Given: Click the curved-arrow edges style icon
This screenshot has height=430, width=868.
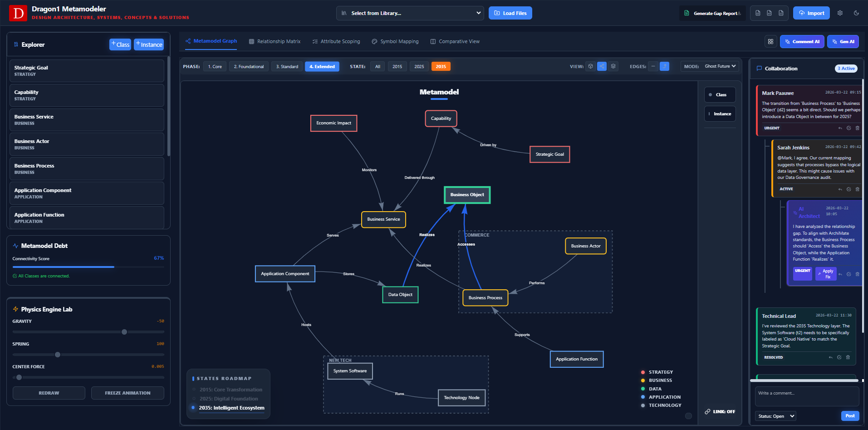Looking at the screenshot, I should pyautogui.click(x=664, y=66).
